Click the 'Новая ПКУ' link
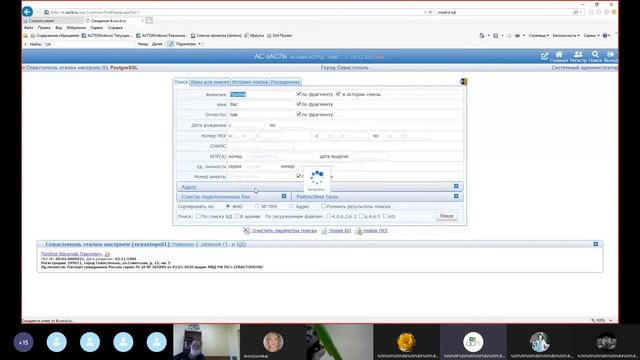 [x=376, y=231]
